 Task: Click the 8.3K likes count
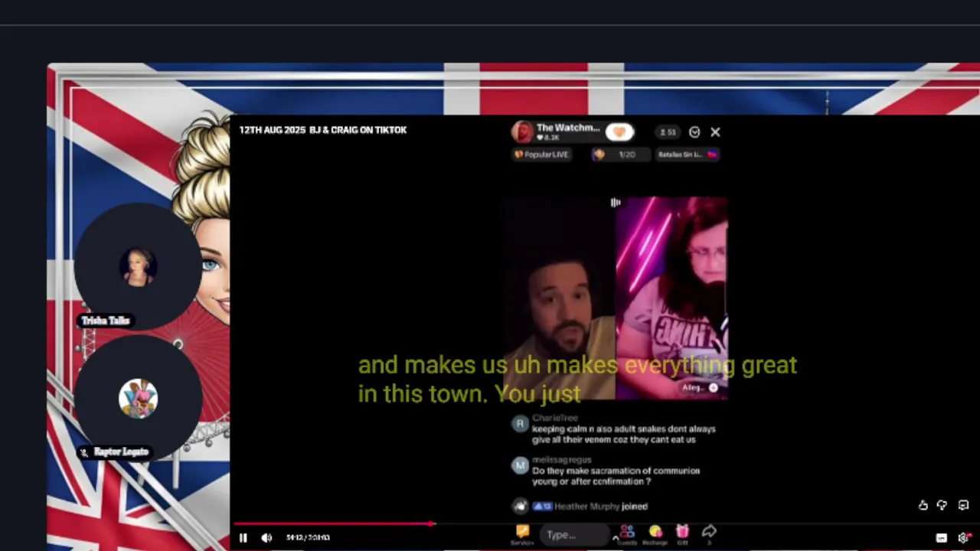[x=548, y=138]
